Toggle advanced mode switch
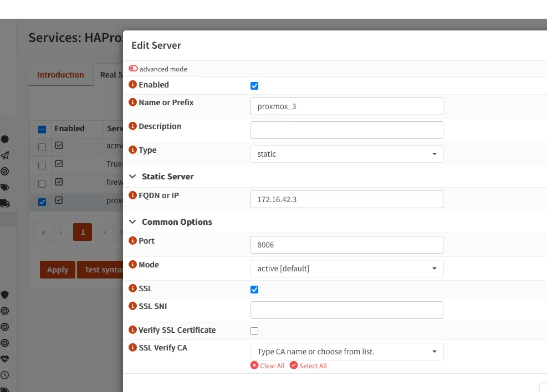Image resolution: width=547 pixels, height=392 pixels. click(134, 69)
